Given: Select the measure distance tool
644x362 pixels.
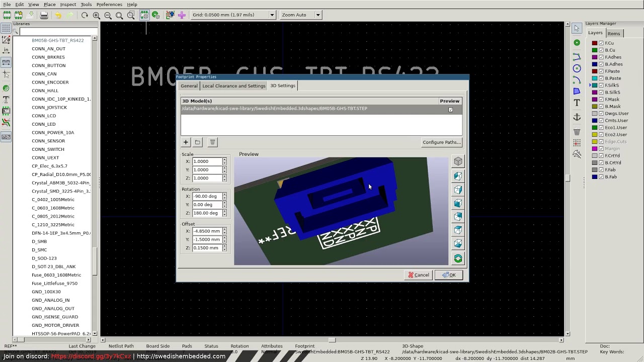Looking at the screenshot, I should (577, 154).
